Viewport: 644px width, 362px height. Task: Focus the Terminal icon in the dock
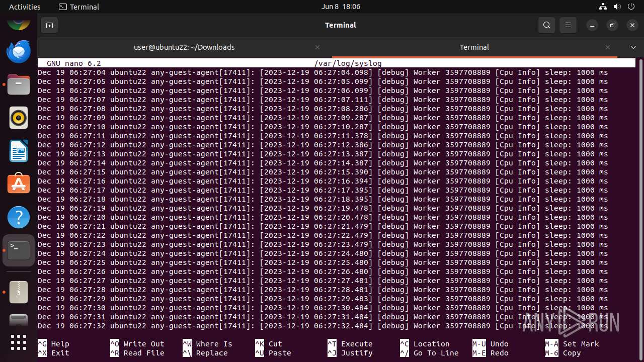(19, 250)
